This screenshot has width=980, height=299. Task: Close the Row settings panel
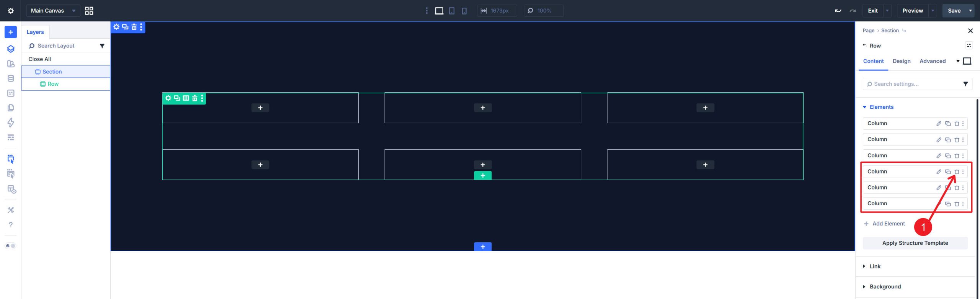970,31
